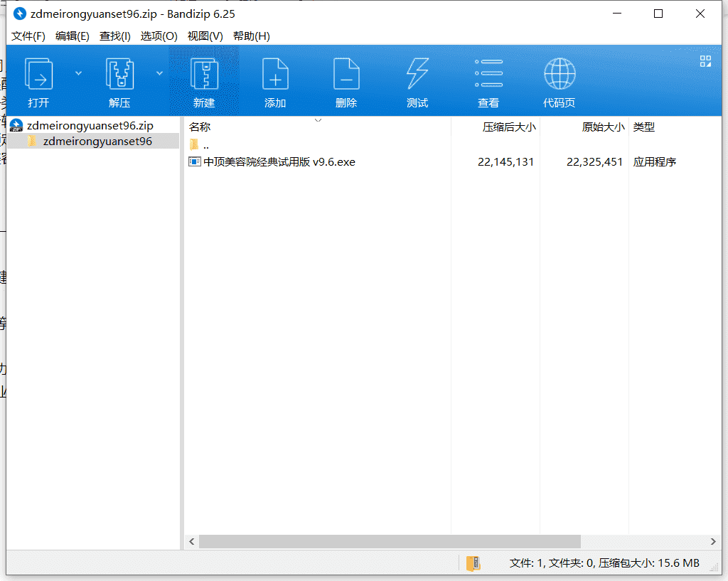Click horizontal scrollbar left arrow
The width and height of the screenshot is (728, 581).
[x=192, y=541]
